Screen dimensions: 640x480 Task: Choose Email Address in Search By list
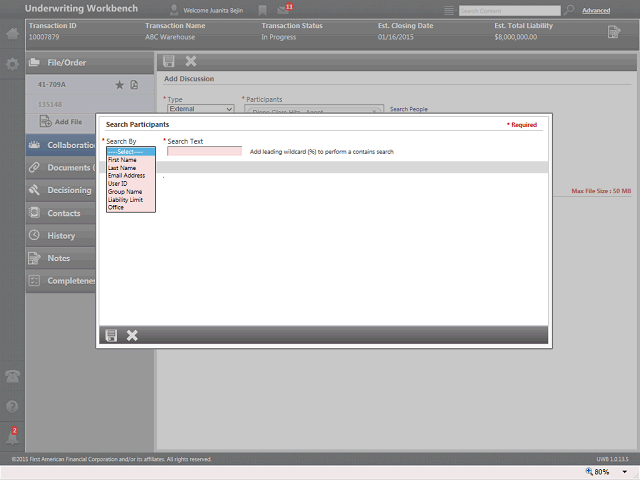pyautogui.click(x=131, y=176)
